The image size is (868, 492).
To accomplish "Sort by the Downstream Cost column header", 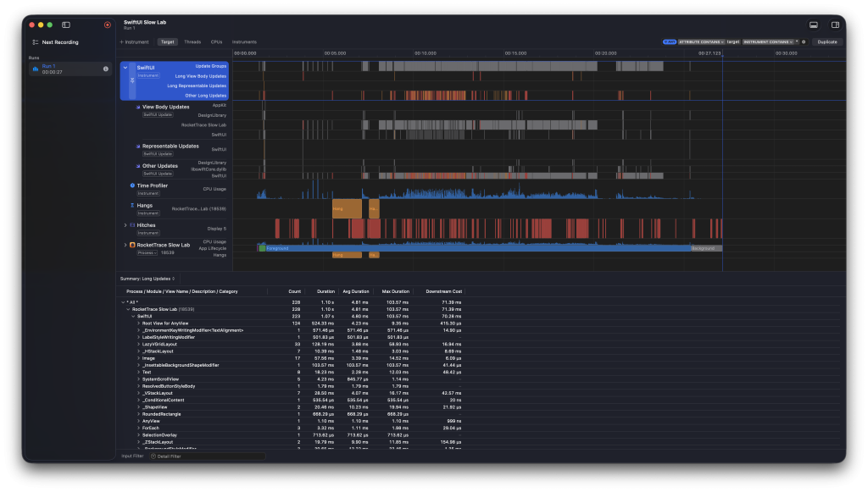I will 444,291.
